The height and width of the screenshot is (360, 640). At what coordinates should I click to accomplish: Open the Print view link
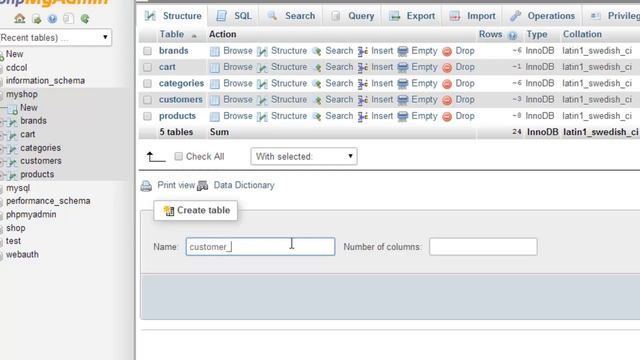pyautogui.click(x=176, y=185)
